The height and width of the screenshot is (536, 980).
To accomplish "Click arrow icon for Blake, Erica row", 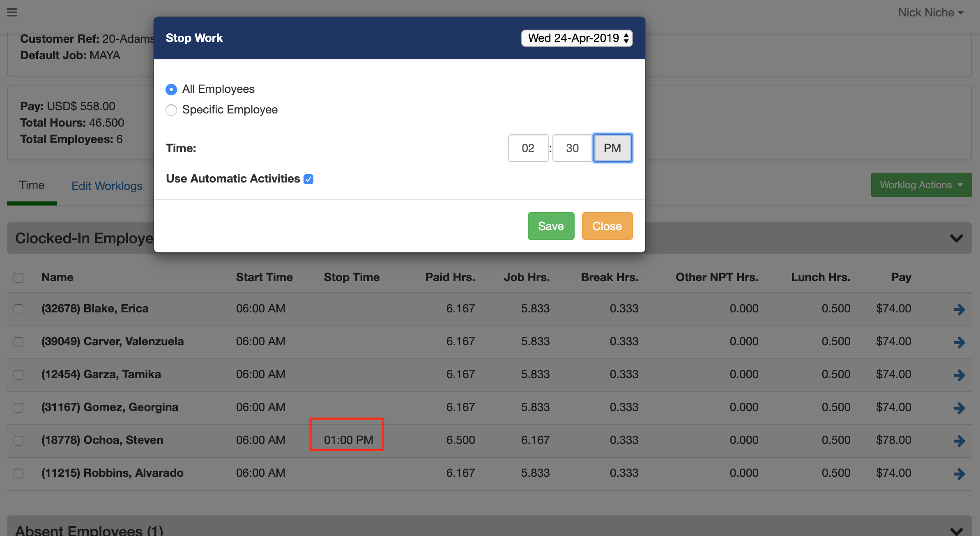I will pos(959,309).
